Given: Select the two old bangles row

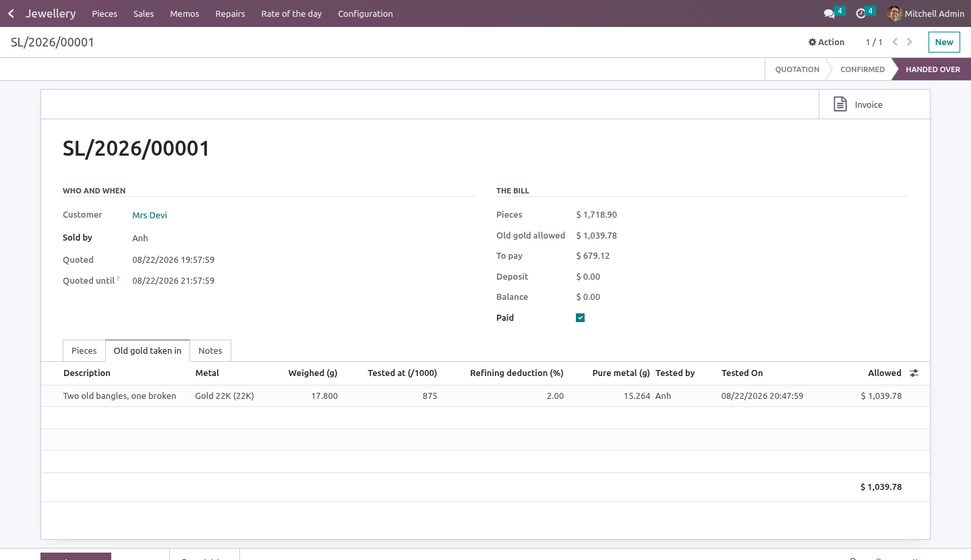Looking at the screenshot, I should click(486, 396).
